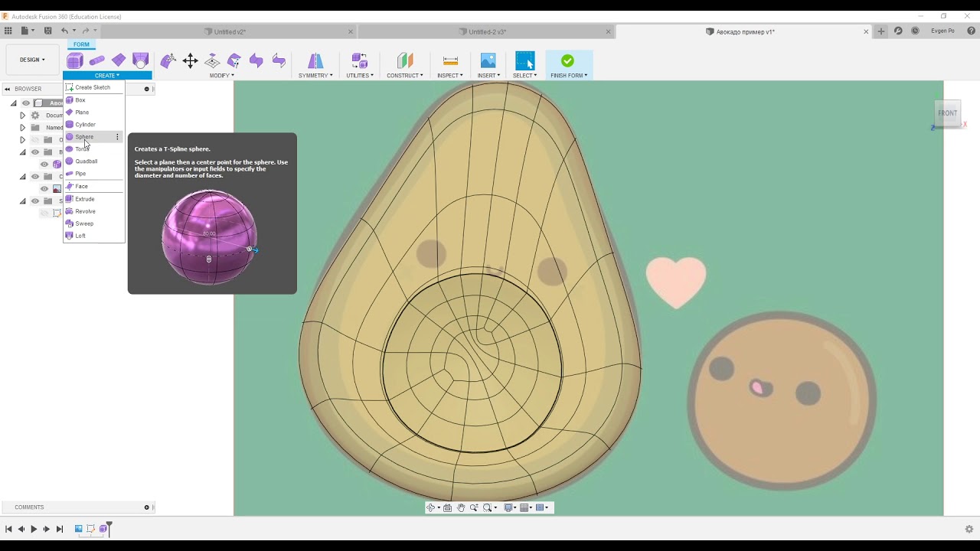Click the Utilities convert icon

(x=360, y=60)
